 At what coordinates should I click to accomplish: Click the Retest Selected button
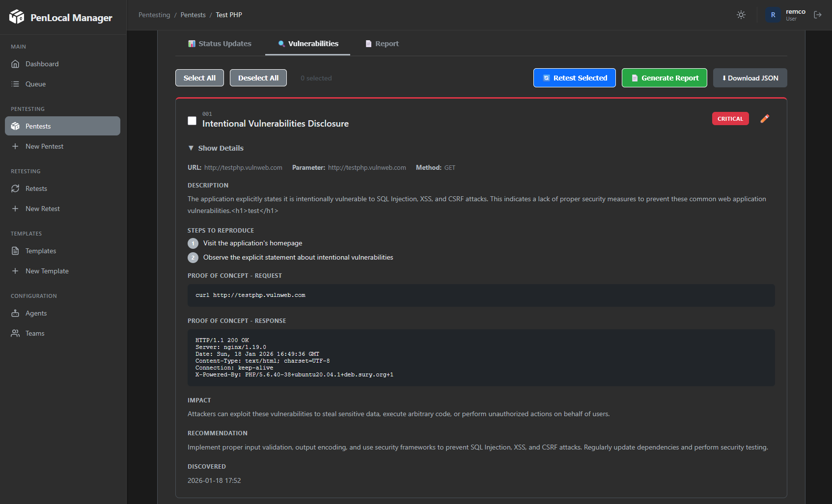(x=574, y=78)
